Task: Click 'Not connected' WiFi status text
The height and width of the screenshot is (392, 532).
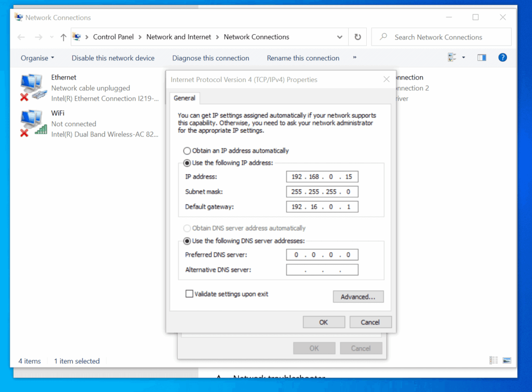Action: point(74,124)
